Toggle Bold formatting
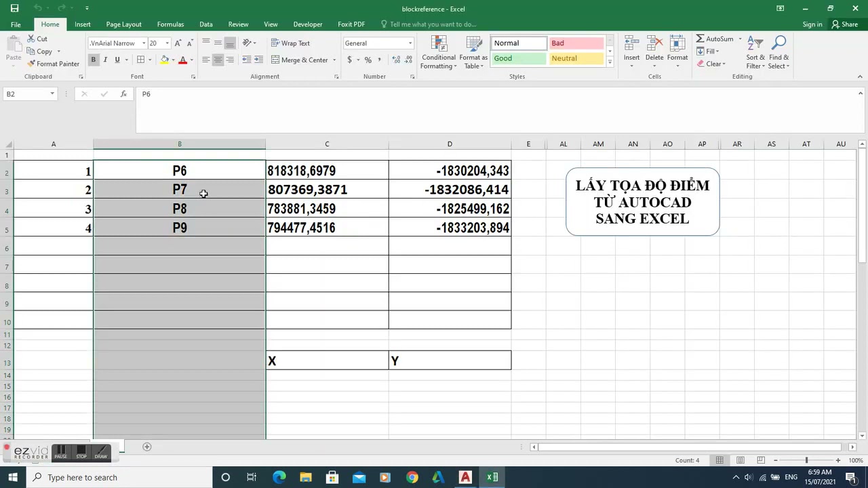 click(x=93, y=60)
